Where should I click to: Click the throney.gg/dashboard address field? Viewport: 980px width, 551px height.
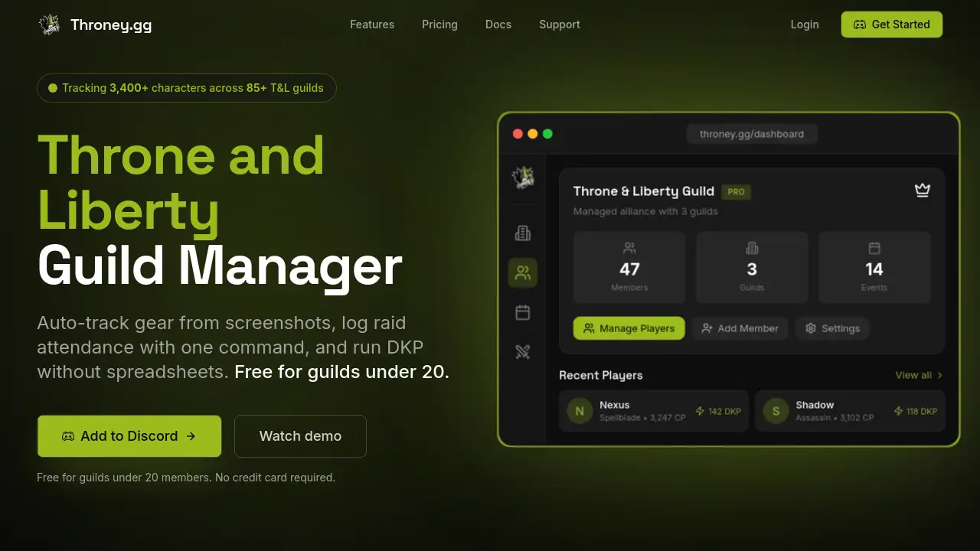[752, 134]
